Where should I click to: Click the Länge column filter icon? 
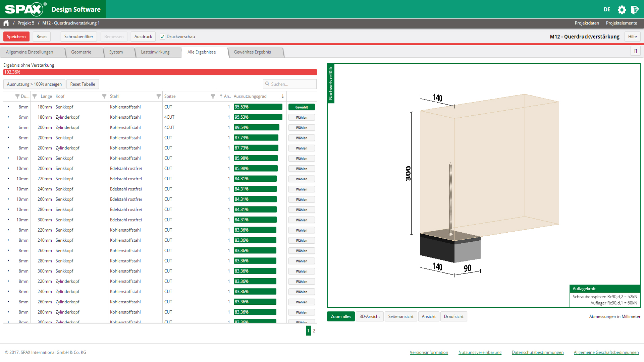click(35, 96)
